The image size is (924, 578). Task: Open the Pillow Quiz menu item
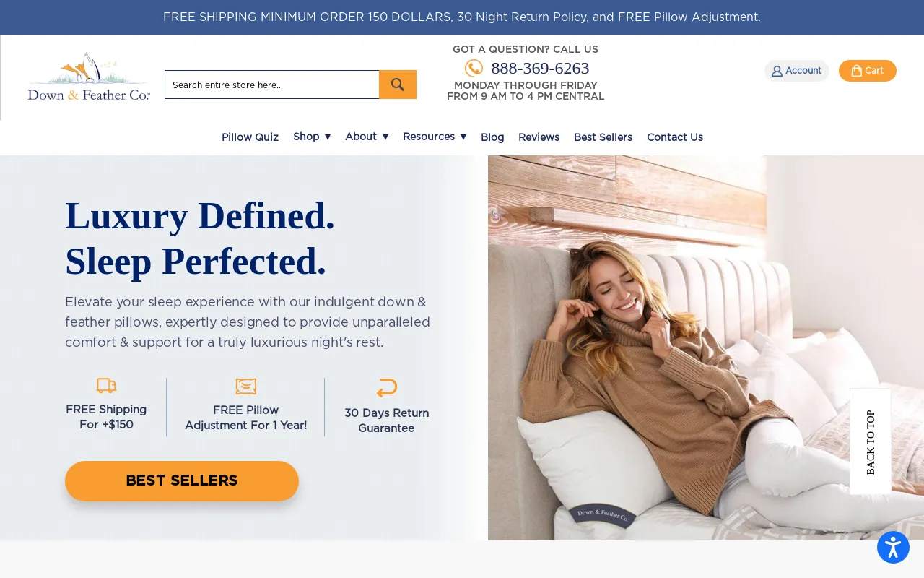[x=250, y=137]
